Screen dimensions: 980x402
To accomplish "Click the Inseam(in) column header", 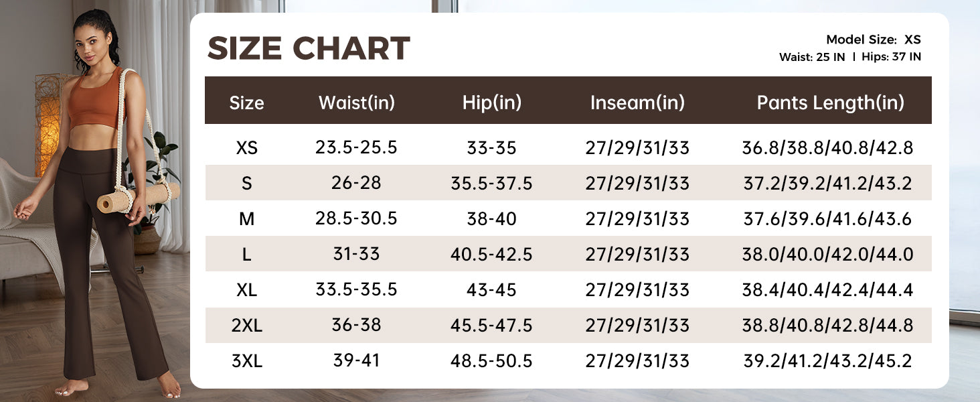I will (637, 103).
